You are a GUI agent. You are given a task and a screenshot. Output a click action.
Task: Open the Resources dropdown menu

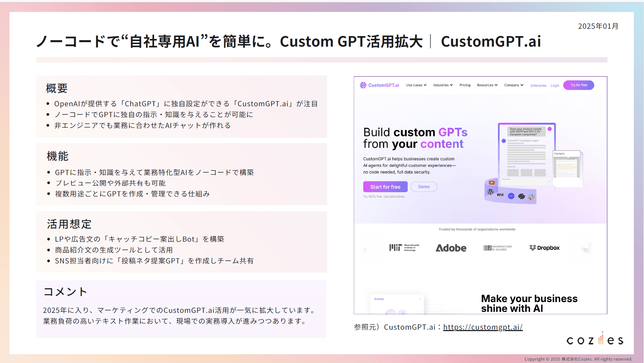[x=487, y=85]
